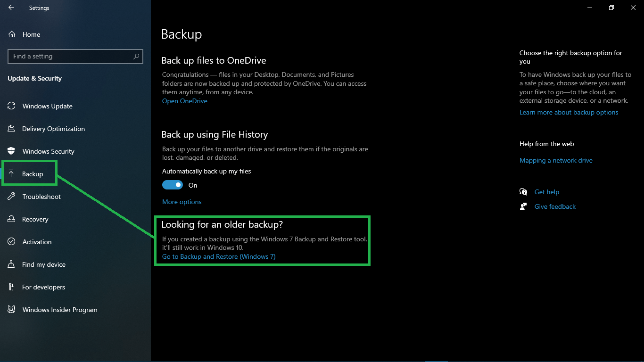644x362 pixels.
Task: Turn off Automatically back up my files
Action: (x=172, y=185)
